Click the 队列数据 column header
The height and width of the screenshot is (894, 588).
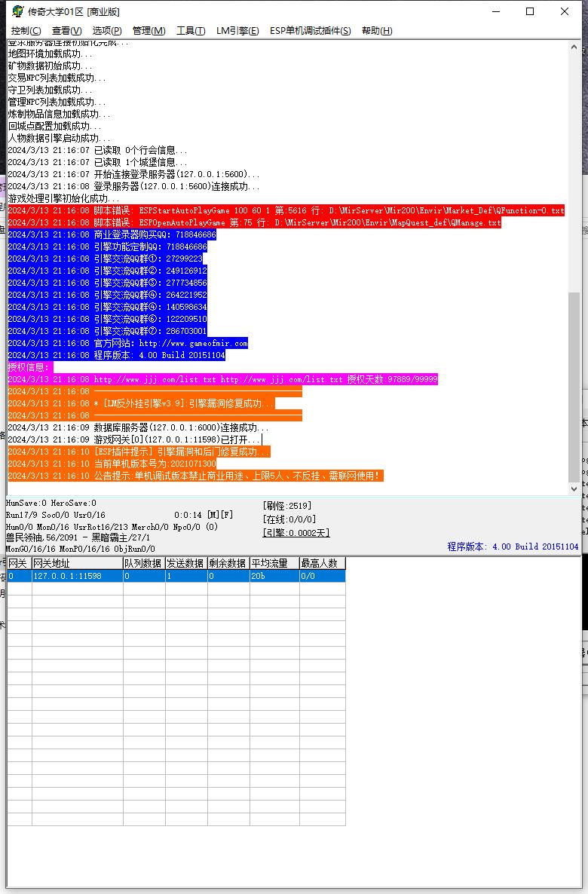pyautogui.click(x=144, y=563)
